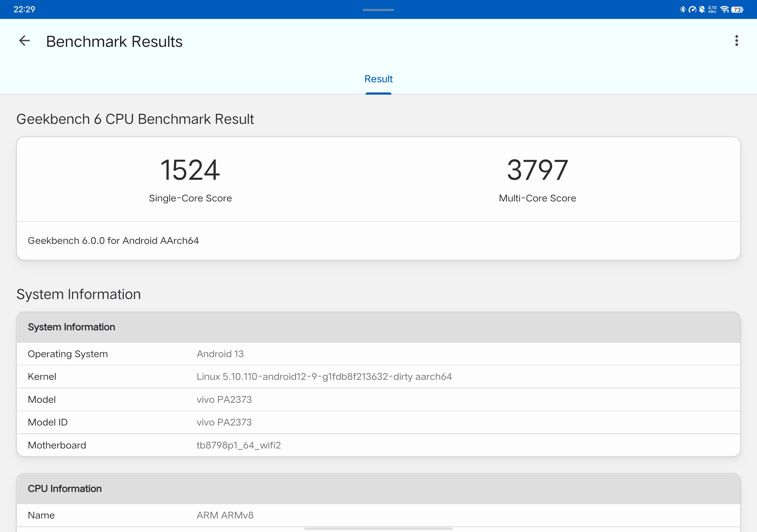Click the Benchmark Results title

(x=114, y=42)
